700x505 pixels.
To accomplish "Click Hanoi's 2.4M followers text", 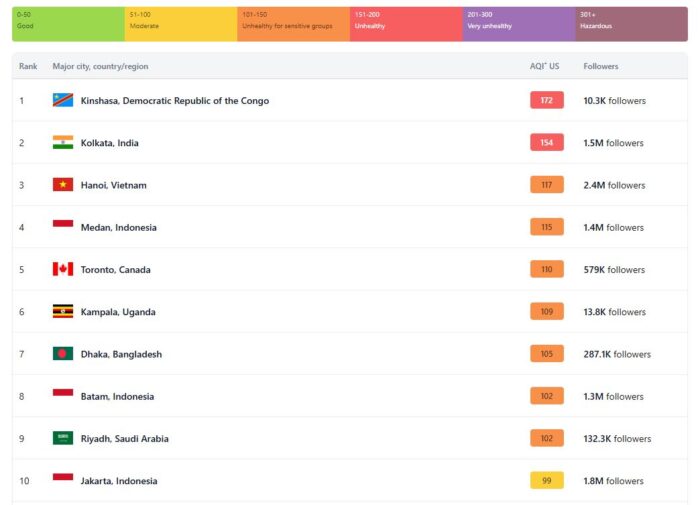I will tap(614, 185).
